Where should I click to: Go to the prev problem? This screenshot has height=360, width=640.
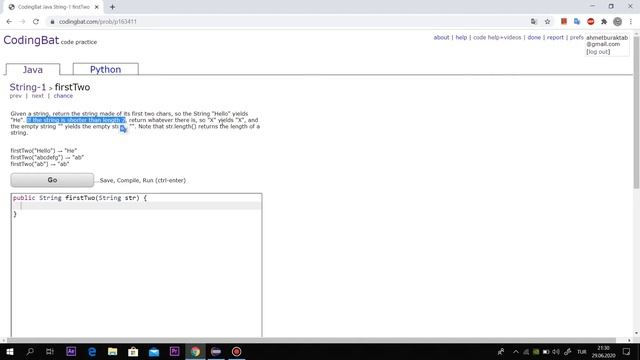pyautogui.click(x=16, y=96)
